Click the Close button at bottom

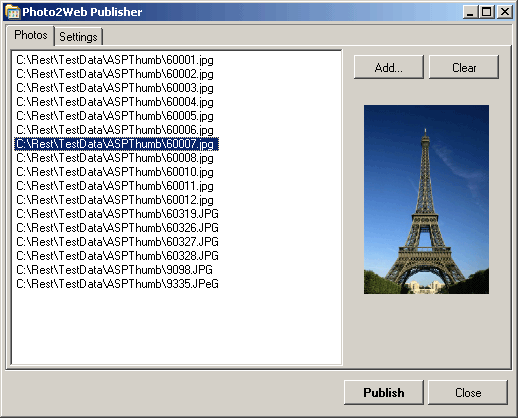pos(468,392)
